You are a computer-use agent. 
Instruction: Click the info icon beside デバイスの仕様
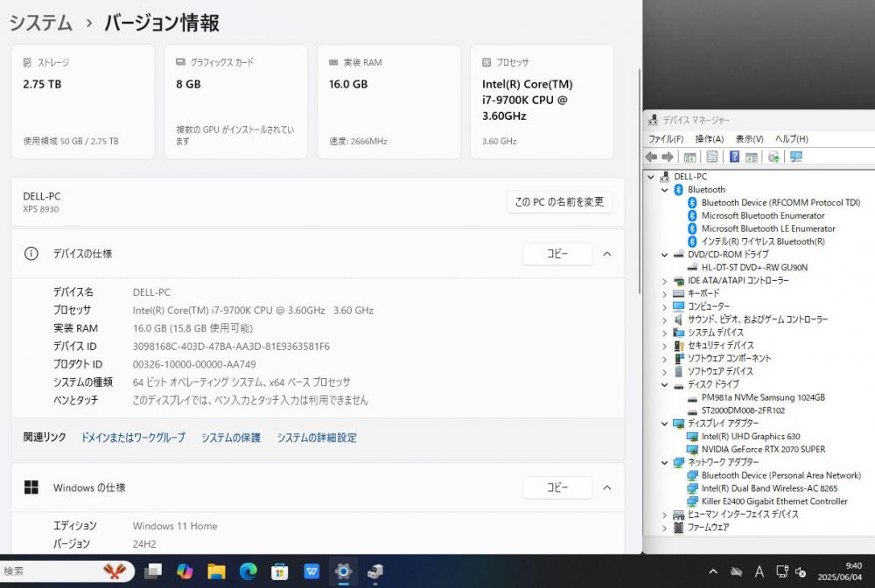(x=31, y=254)
